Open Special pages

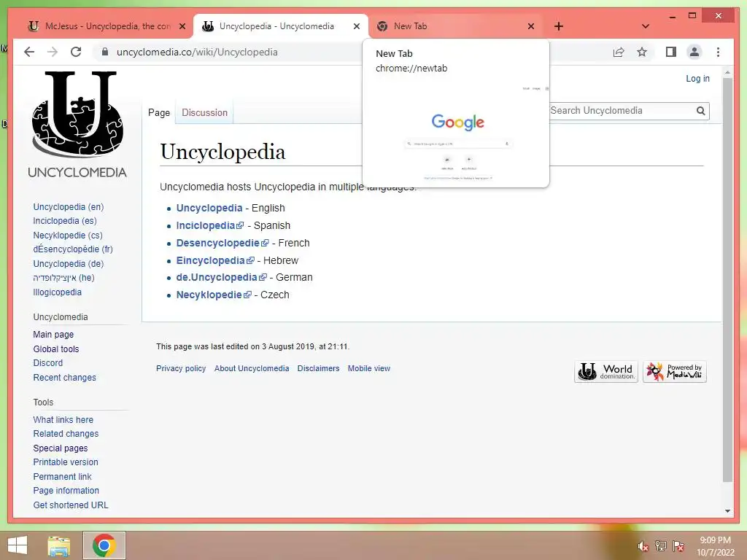click(61, 448)
